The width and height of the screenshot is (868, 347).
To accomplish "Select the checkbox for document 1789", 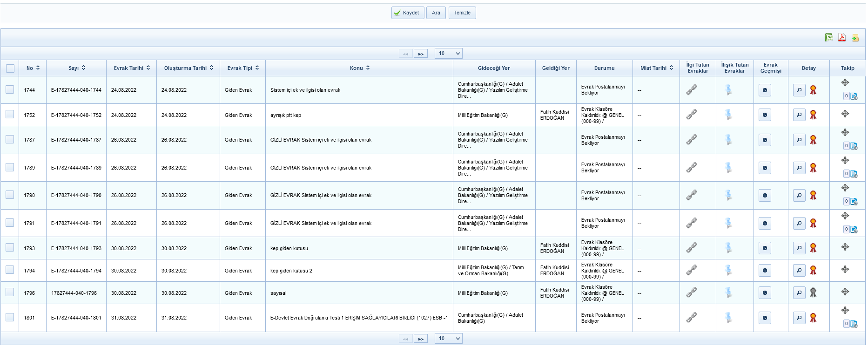I will 10,167.
